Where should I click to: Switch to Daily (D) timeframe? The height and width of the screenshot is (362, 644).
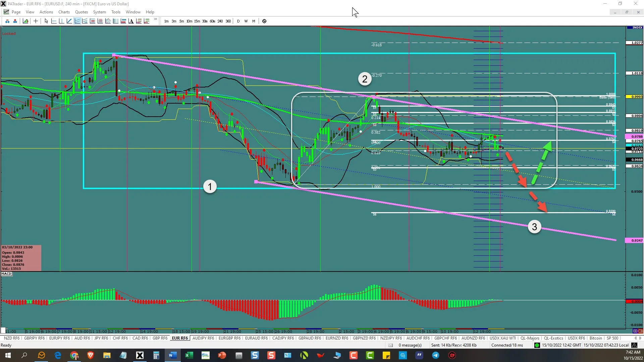coord(238,21)
